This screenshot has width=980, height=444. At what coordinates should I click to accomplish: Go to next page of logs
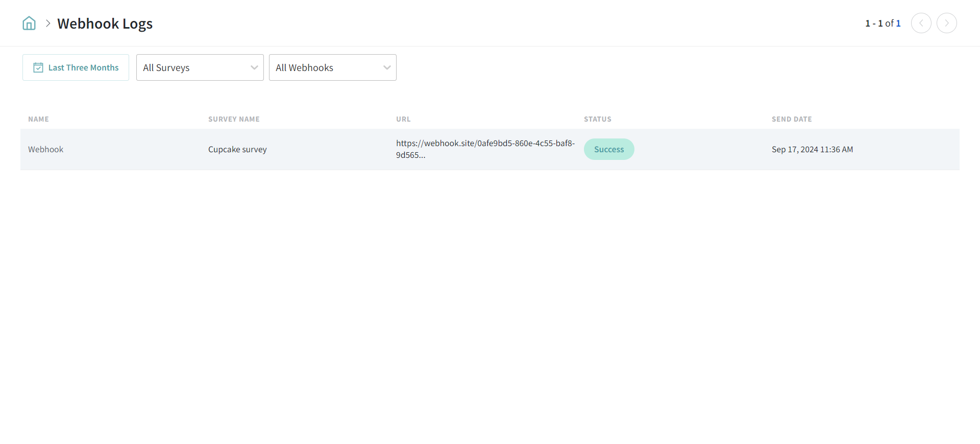pyautogui.click(x=946, y=24)
